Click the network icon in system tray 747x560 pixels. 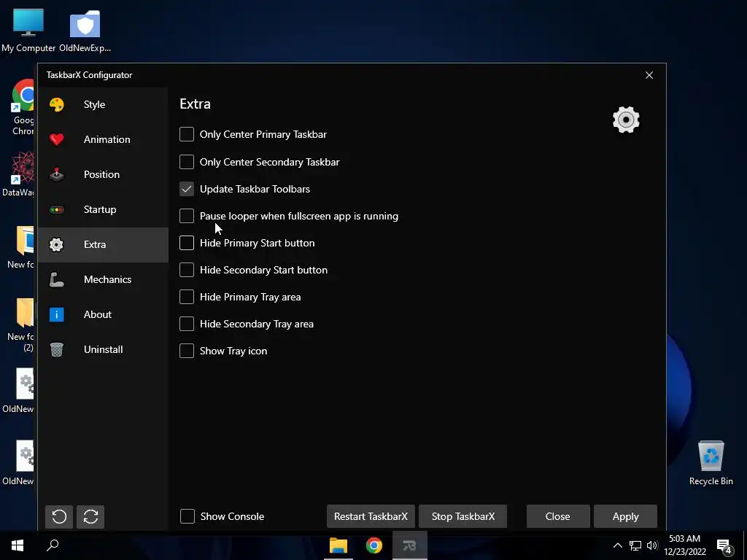coord(635,545)
